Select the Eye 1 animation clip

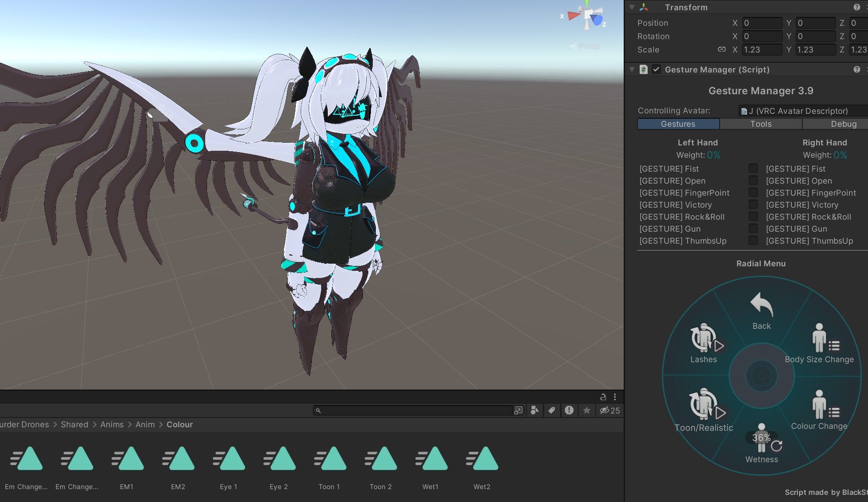point(228,468)
